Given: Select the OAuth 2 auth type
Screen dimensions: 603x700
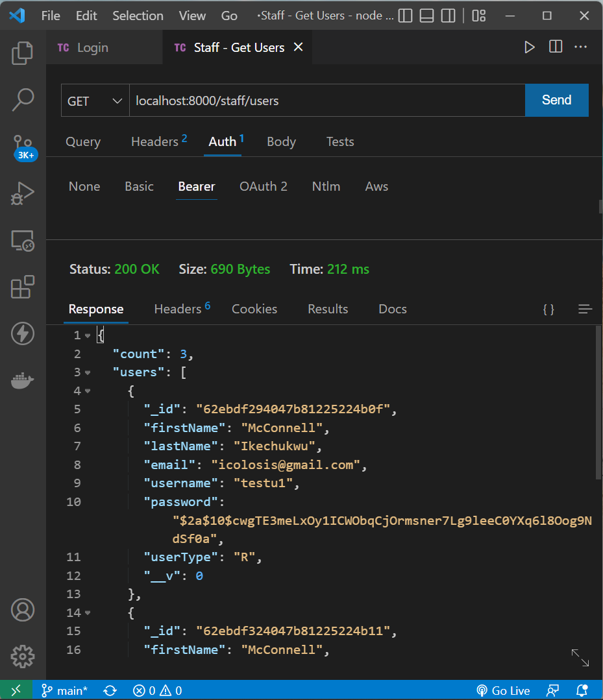Looking at the screenshot, I should [x=263, y=187].
